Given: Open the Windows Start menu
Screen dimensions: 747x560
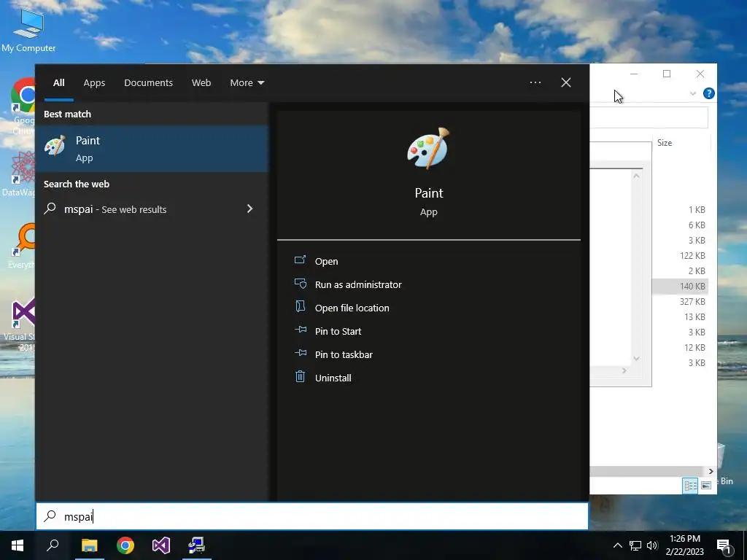Looking at the screenshot, I should [x=18, y=545].
